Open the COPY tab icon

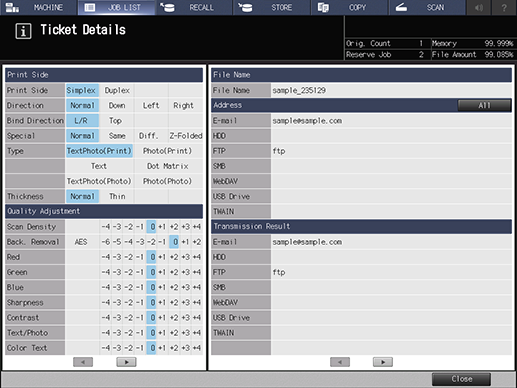(323, 7)
